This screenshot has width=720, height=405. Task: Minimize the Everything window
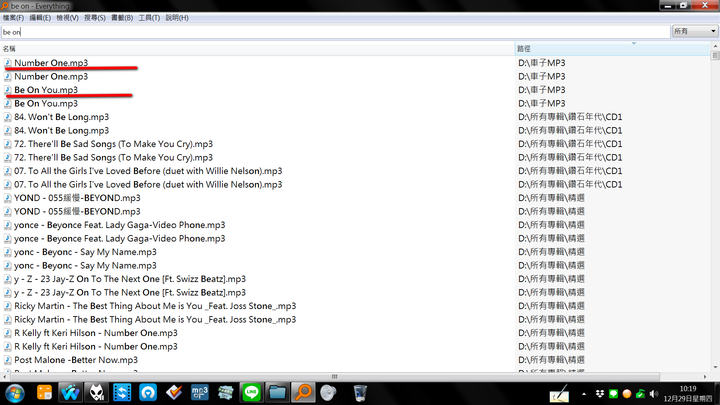pyautogui.click(x=668, y=6)
